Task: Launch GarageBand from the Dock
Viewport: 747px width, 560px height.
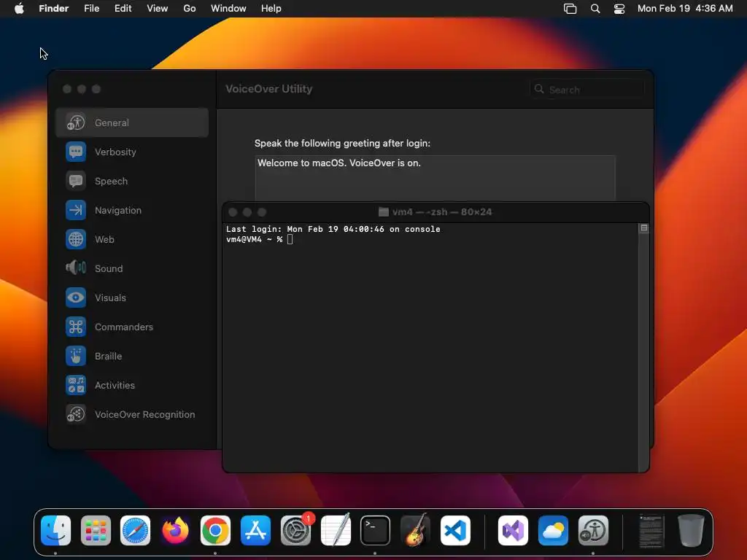Action: click(415, 531)
